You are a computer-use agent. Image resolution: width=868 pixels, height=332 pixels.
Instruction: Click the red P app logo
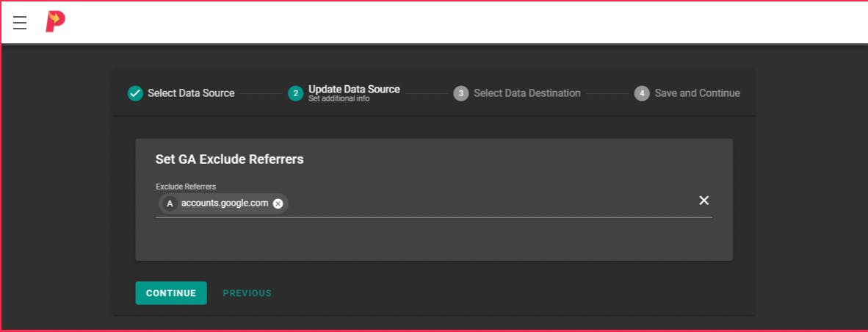(x=55, y=22)
